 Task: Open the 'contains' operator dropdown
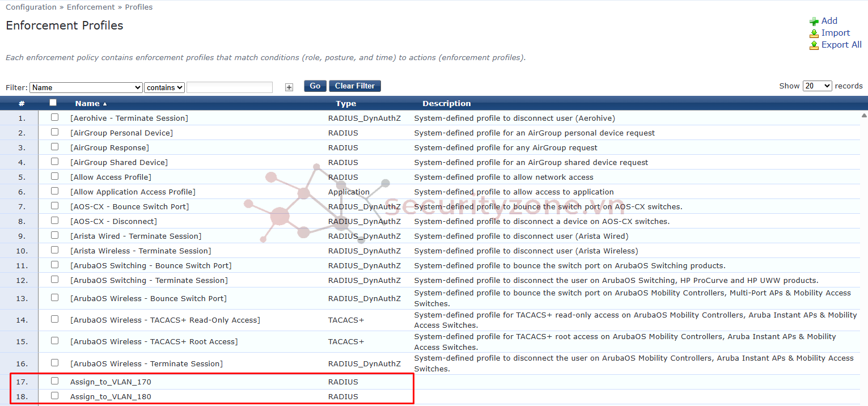[x=164, y=87]
